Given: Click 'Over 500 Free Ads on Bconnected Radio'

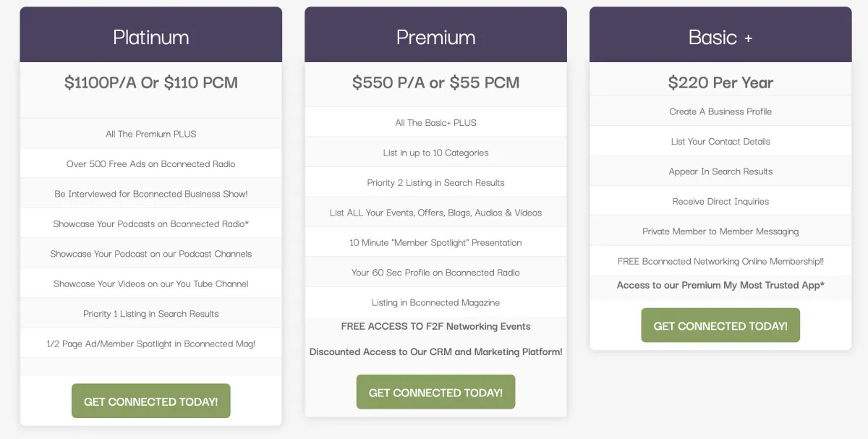Looking at the screenshot, I should [150, 163].
